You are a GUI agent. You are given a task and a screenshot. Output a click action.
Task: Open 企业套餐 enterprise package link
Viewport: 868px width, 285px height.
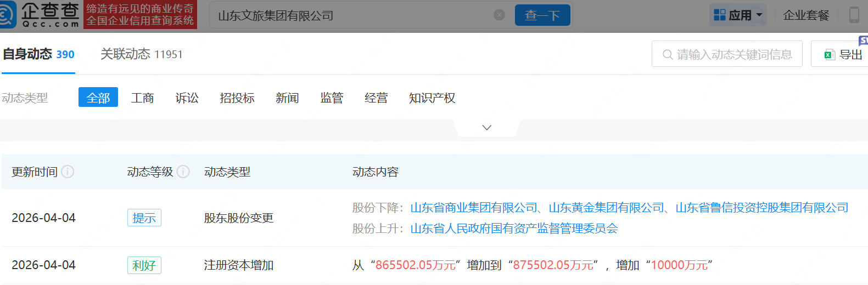point(805,15)
